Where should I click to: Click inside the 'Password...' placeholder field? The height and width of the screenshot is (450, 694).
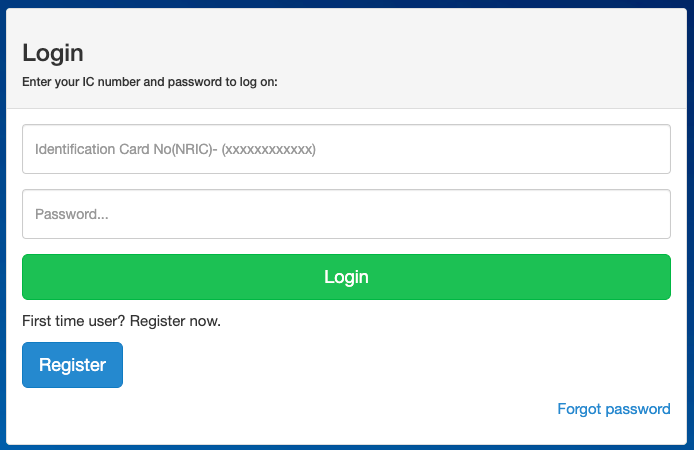click(346, 214)
